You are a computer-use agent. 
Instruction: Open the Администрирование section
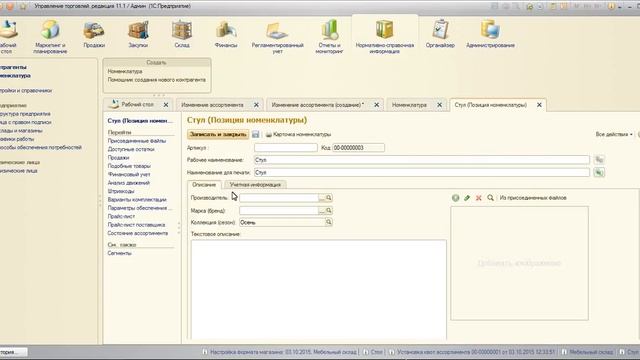tap(490, 35)
